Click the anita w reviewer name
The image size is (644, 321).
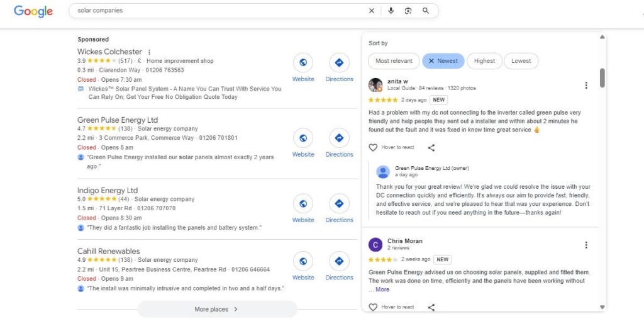397,81
